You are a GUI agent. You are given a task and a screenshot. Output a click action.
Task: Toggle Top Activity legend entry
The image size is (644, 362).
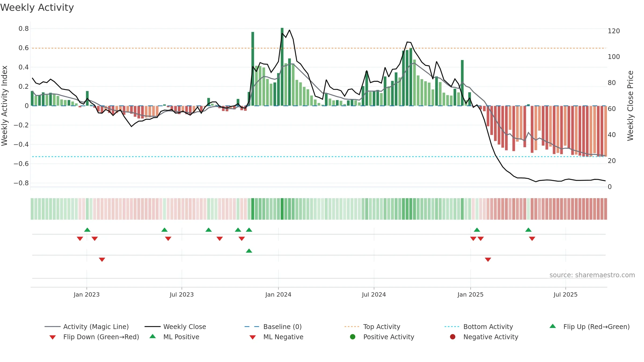click(x=372, y=327)
